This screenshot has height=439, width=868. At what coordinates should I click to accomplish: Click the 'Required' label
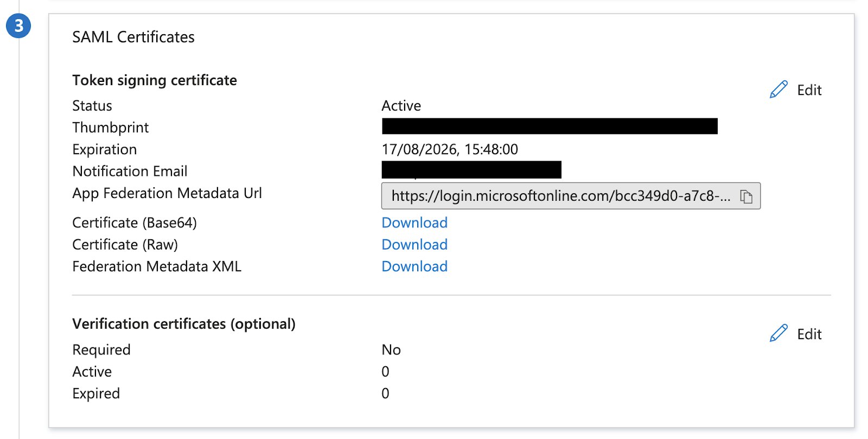101,350
